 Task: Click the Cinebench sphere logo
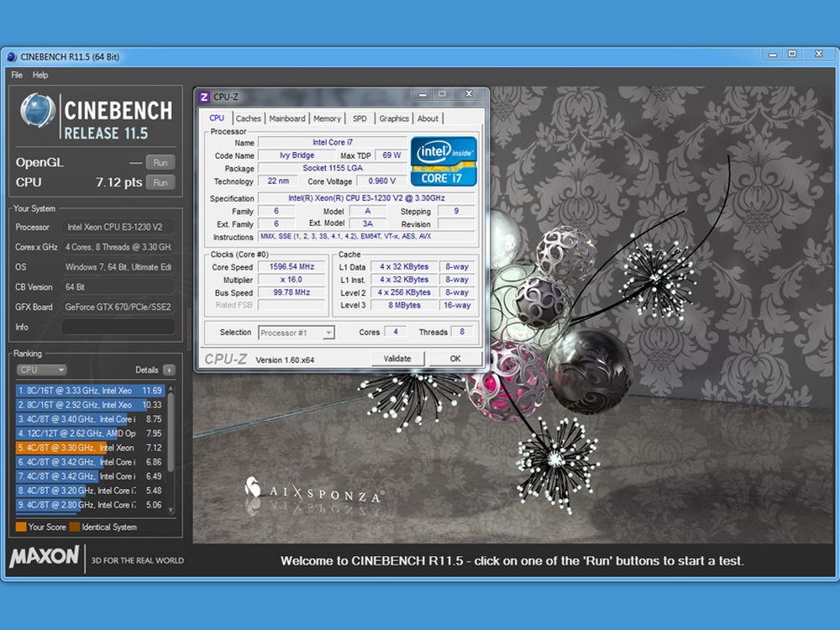pos(38,110)
